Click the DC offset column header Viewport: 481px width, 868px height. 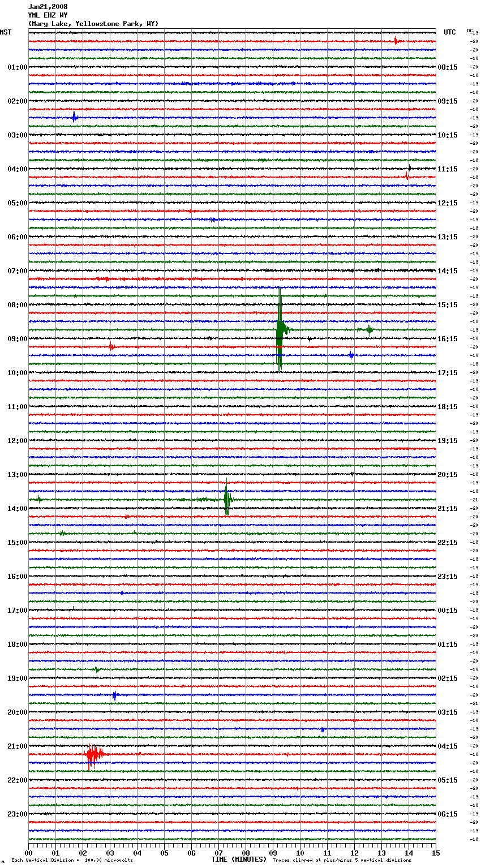point(469,31)
